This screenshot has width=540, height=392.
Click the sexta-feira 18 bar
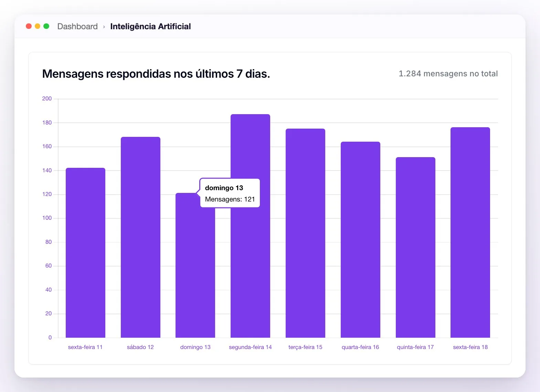click(470, 232)
